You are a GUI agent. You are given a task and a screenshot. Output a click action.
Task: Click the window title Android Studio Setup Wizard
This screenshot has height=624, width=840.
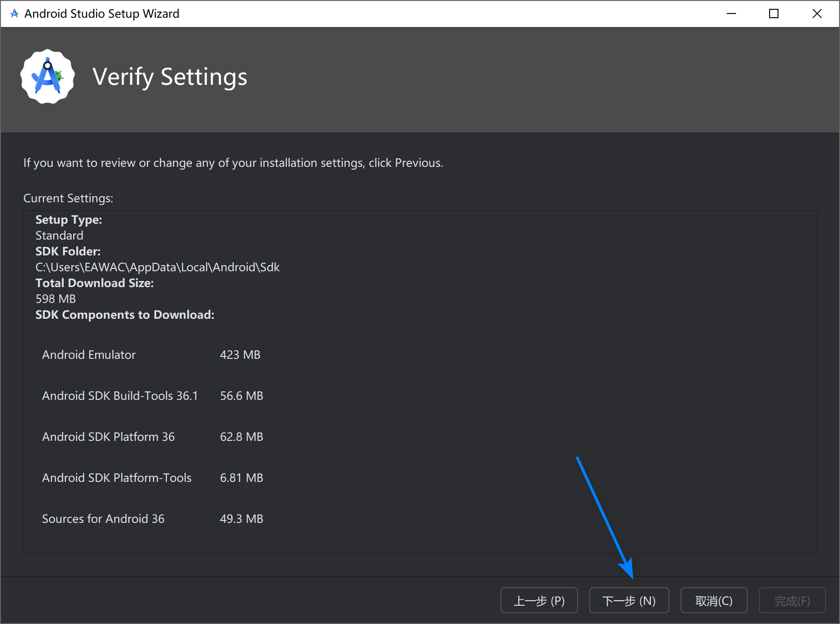tap(102, 14)
